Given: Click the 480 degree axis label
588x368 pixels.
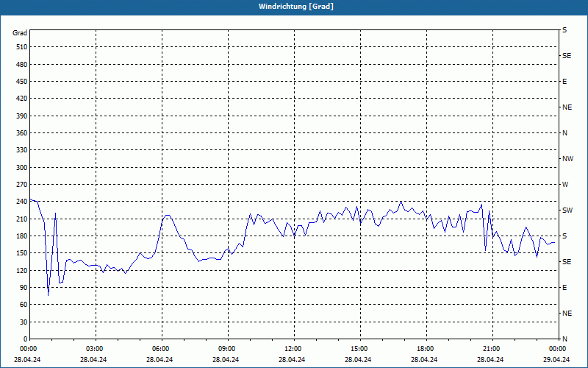Looking at the screenshot, I should [x=22, y=65].
